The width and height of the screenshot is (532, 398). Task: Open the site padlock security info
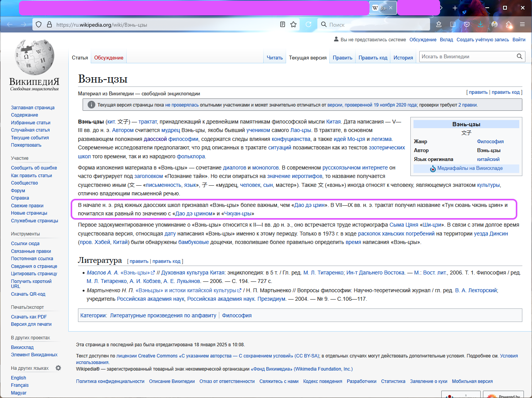[x=49, y=24]
